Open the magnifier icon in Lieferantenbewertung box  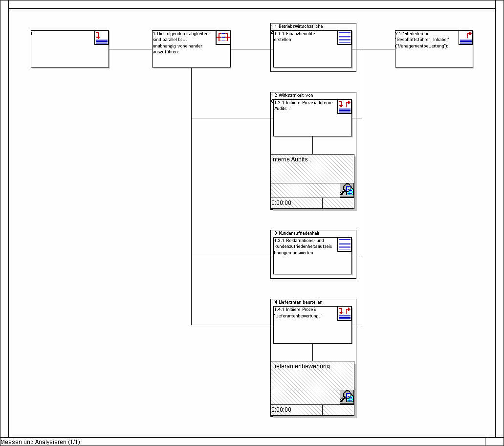click(347, 397)
